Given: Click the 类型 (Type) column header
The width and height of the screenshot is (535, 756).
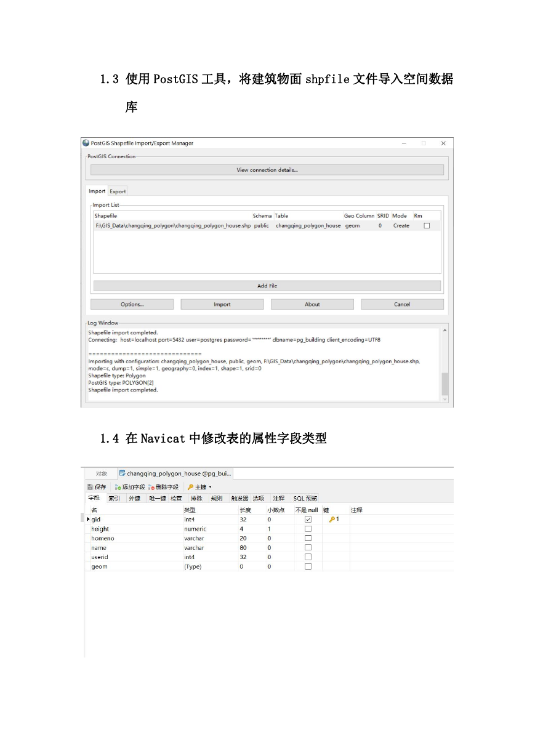Looking at the screenshot, I should (190, 510).
